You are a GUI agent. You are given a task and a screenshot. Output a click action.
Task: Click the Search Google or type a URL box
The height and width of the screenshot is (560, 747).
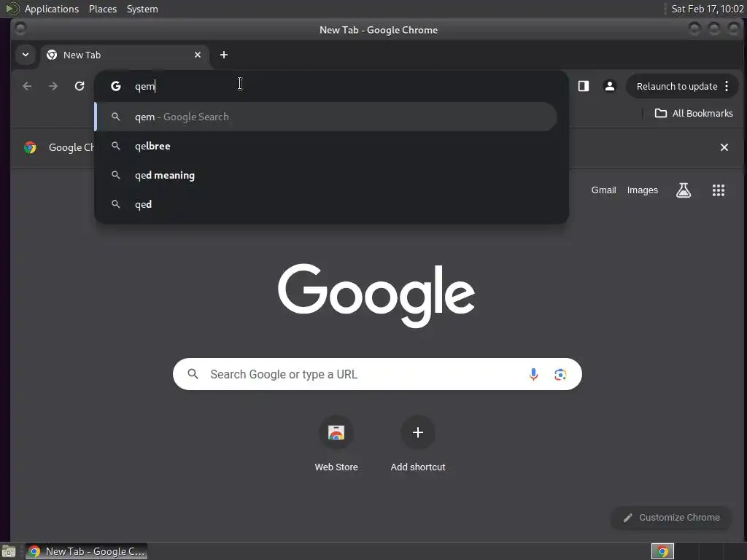coord(377,374)
